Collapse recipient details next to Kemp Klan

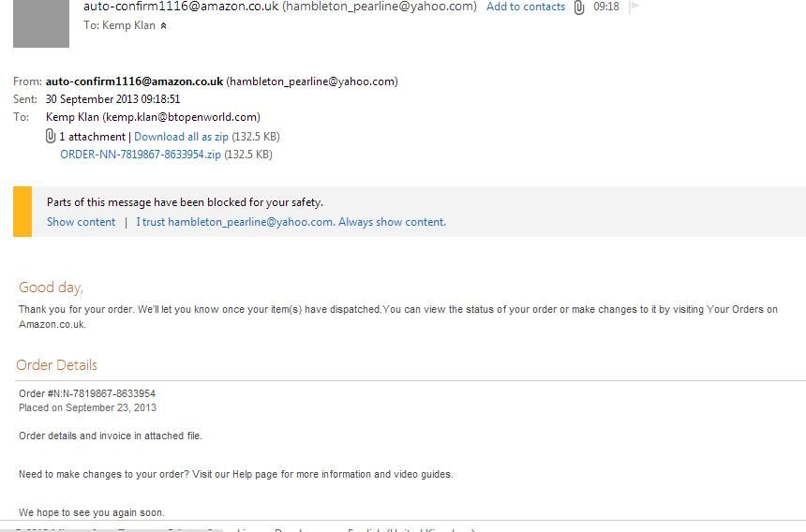click(x=163, y=25)
